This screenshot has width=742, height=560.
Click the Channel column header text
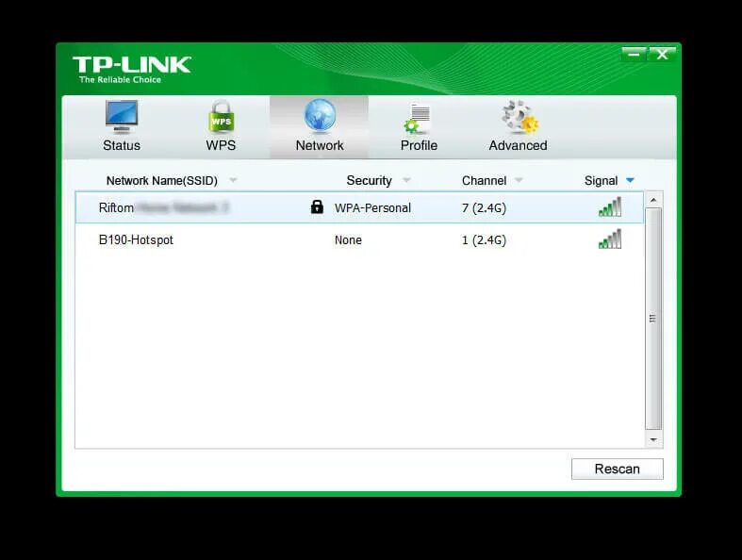(x=484, y=180)
